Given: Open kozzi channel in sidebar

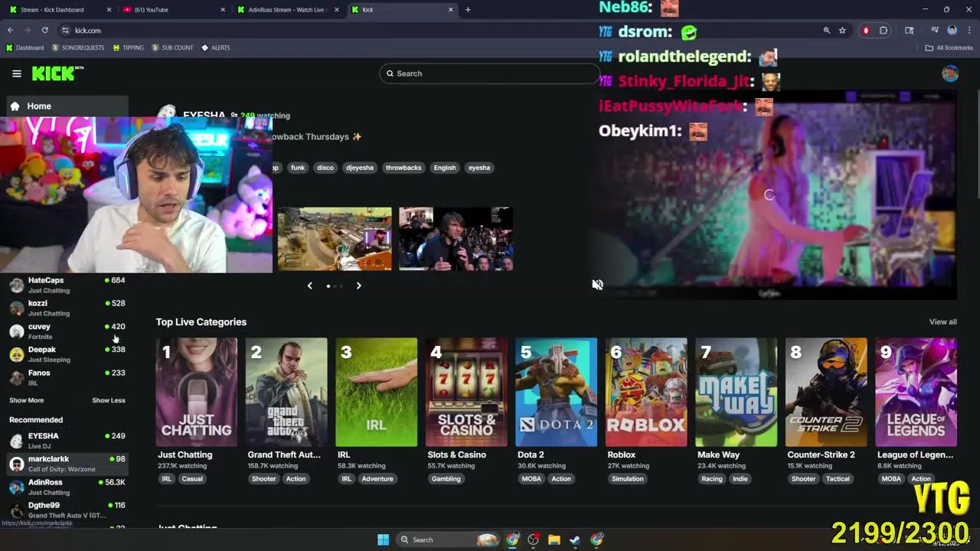Looking at the screenshot, I should tap(67, 308).
